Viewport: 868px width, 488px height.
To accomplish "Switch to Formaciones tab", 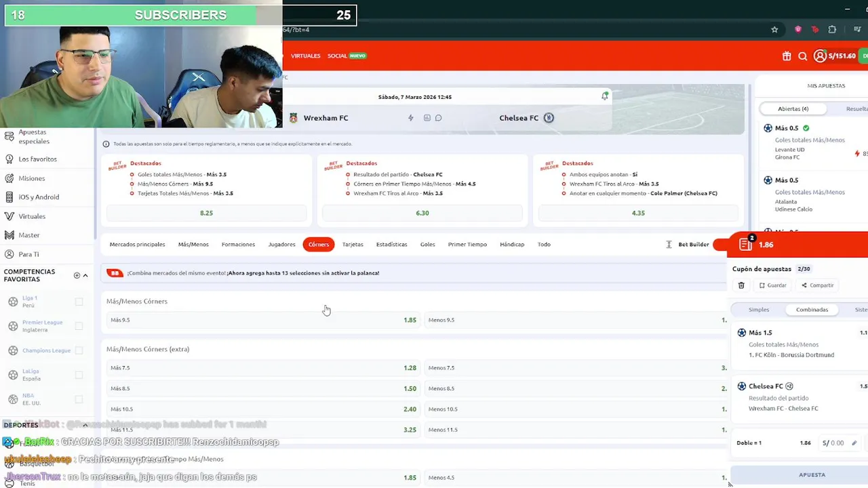I will [238, 245].
